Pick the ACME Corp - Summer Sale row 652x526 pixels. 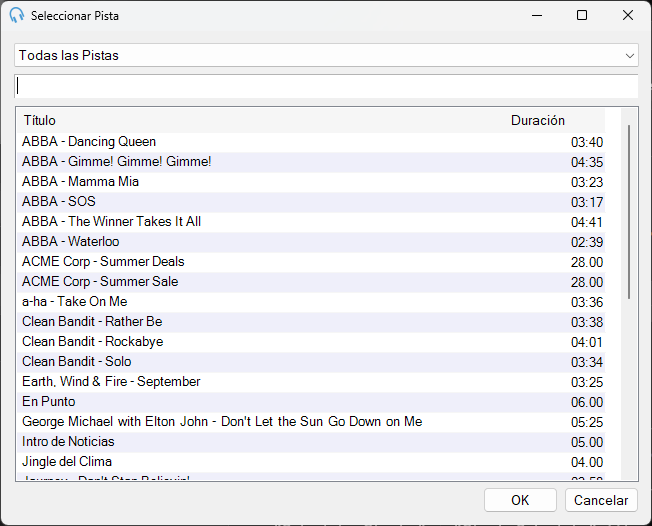pyautogui.click(x=312, y=282)
